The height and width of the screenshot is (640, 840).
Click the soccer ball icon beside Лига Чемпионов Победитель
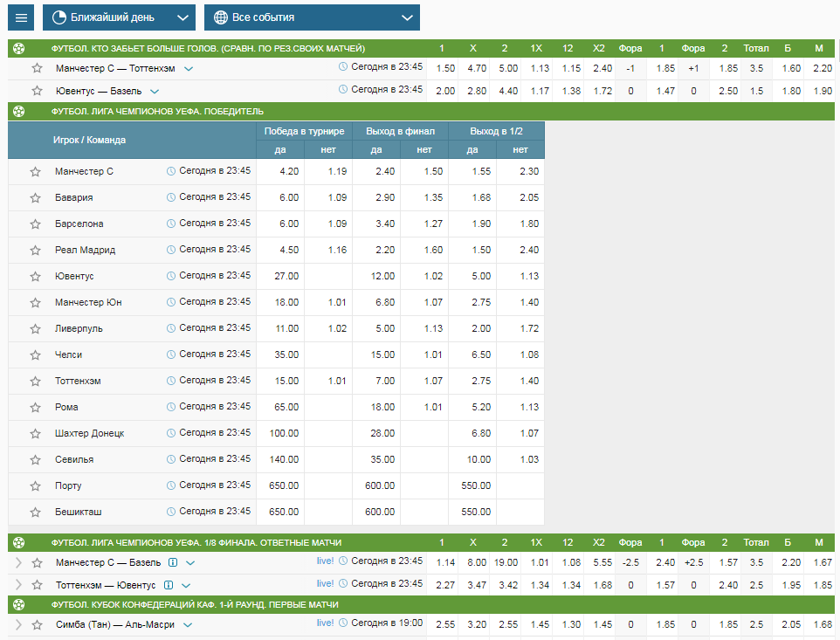pyautogui.click(x=19, y=112)
